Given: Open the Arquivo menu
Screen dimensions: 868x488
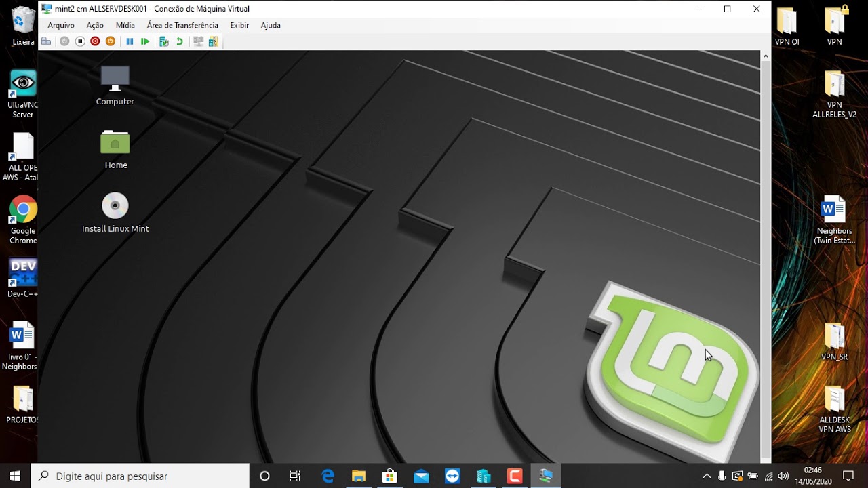Looking at the screenshot, I should point(61,25).
